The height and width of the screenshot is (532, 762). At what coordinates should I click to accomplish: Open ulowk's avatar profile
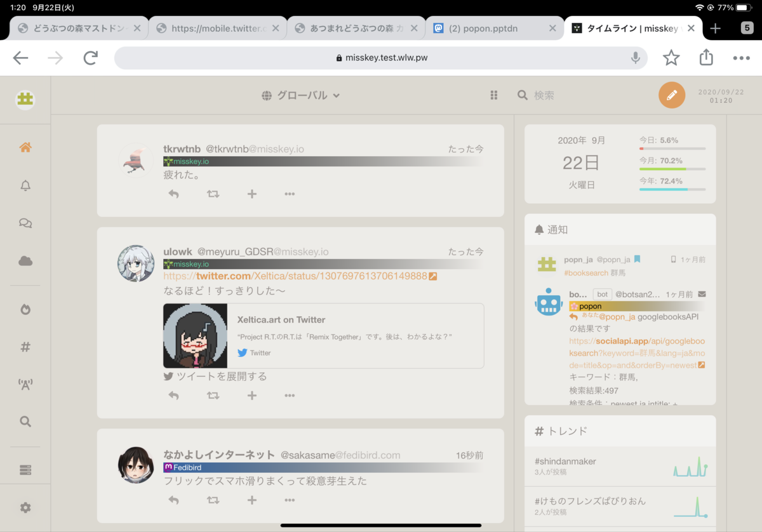click(x=136, y=263)
